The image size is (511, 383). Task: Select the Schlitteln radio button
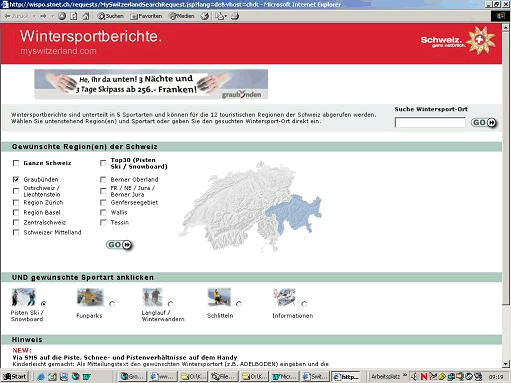click(x=239, y=304)
